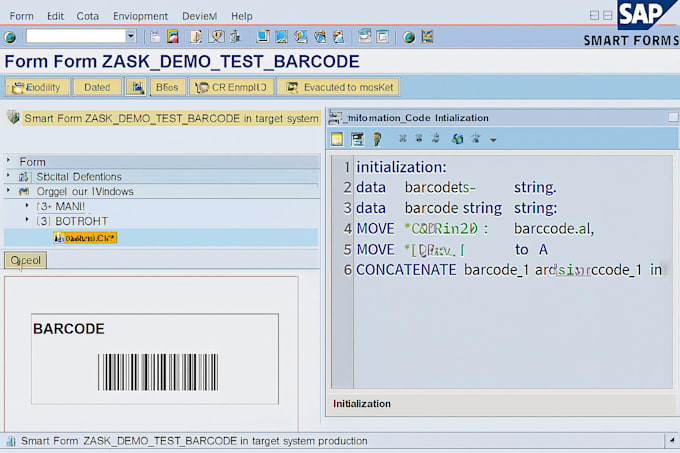This screenshot has width=680, height=453.
Task: Click the CR Enmpl button
Action: (x=232, y=87)
